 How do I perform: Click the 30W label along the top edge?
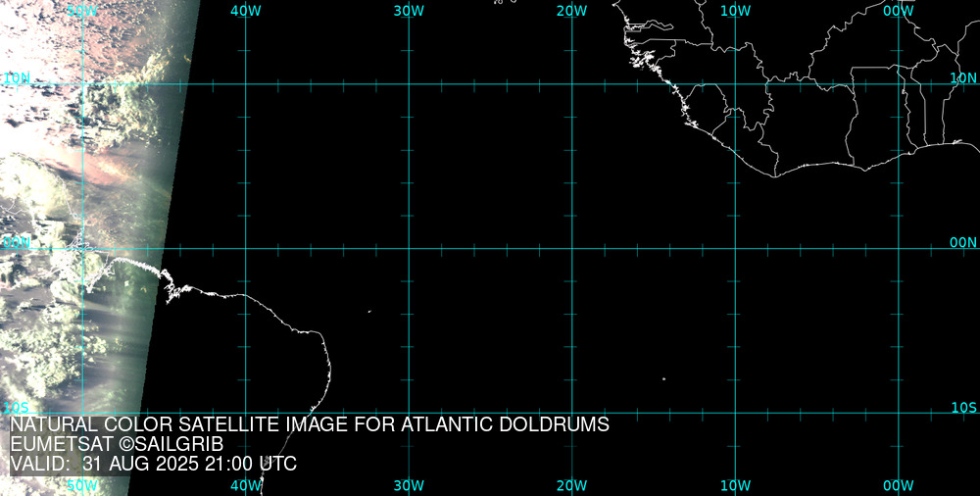click(409, 11)
